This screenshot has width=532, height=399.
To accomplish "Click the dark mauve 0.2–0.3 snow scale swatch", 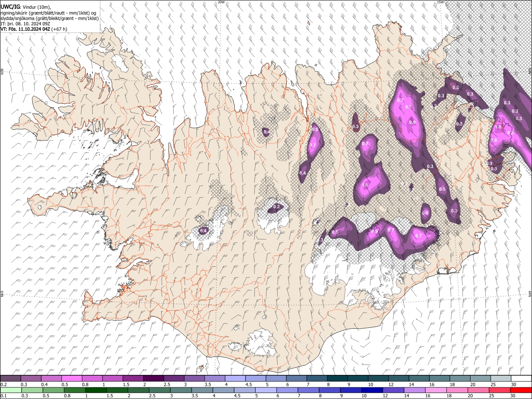I will click(x=10, y=379).
